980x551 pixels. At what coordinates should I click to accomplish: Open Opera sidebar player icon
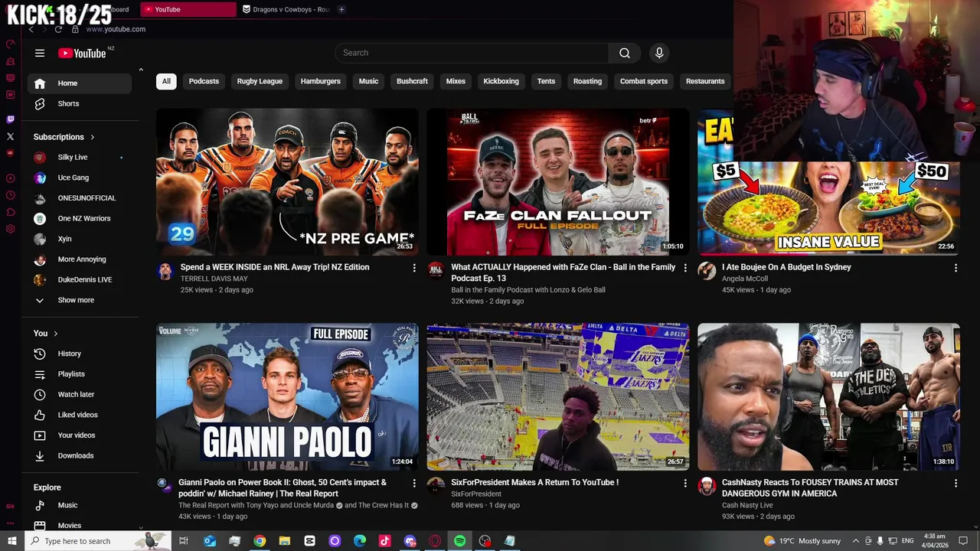tap(10, 178)
